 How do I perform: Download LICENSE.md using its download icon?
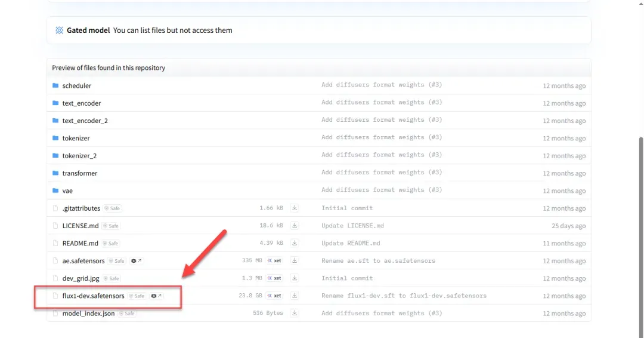click(294, 226)
